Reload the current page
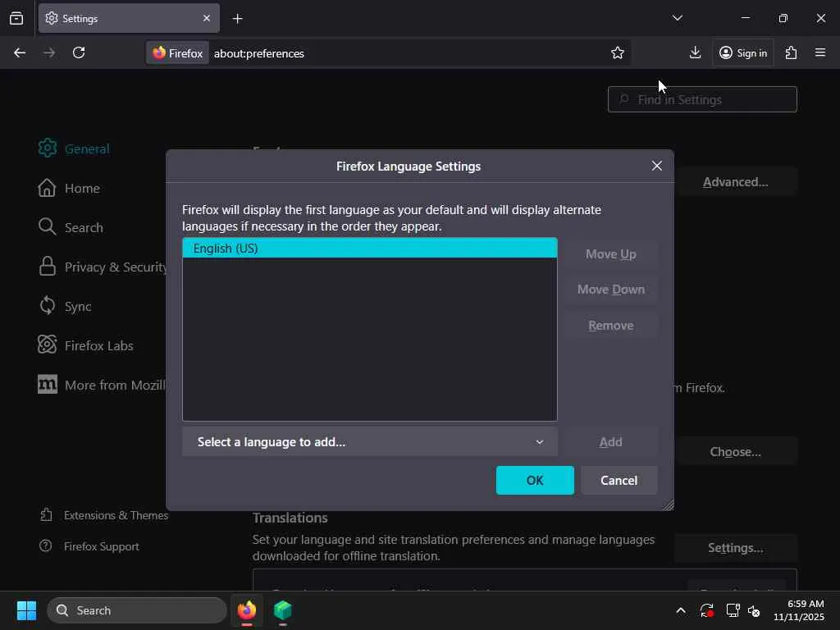 click(79, 52)
